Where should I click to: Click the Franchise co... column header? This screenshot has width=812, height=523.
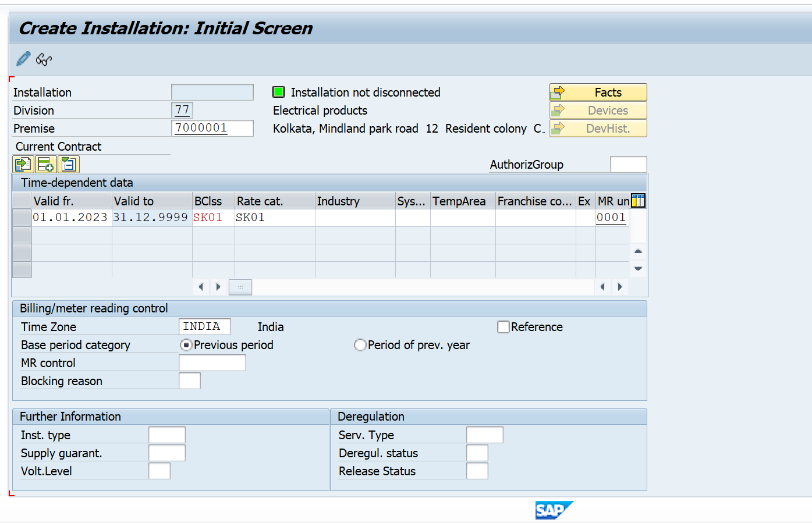(536, 201)
